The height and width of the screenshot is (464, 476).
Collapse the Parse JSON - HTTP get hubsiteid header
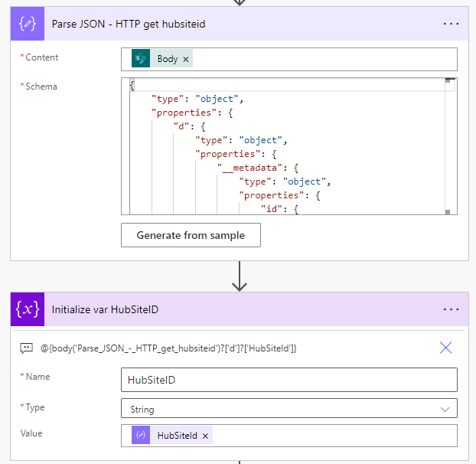click(x=240, y=24)
